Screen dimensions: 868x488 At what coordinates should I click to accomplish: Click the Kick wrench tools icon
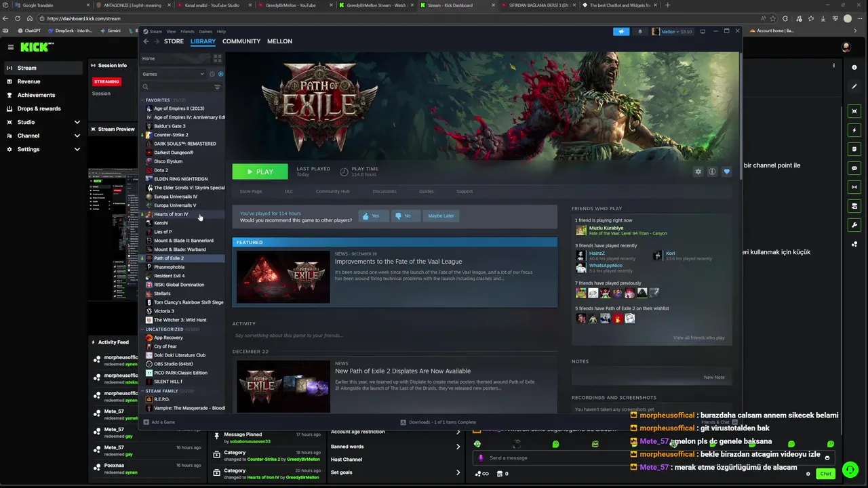point(854,224)
